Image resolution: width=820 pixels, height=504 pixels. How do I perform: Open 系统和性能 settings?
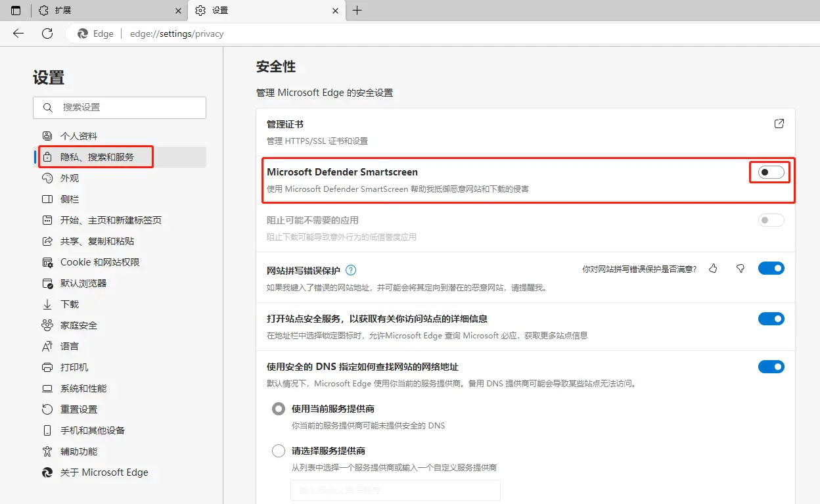coord(120,388)
